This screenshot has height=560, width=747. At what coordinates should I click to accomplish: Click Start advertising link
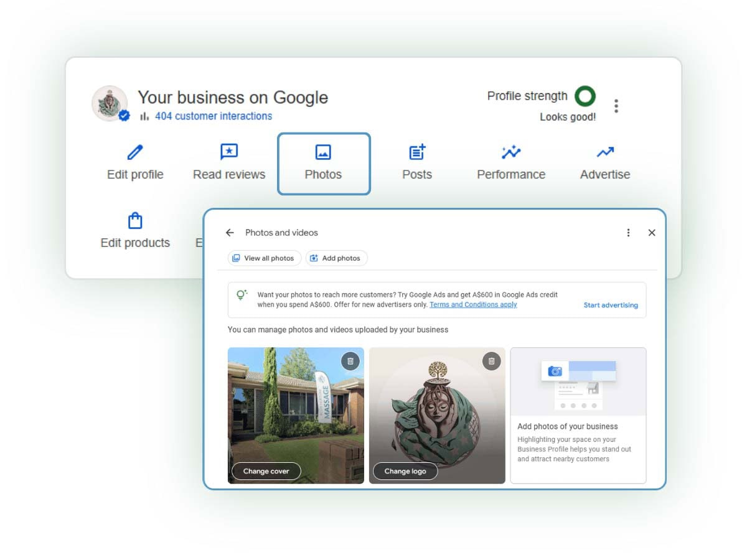coord(611,305)
